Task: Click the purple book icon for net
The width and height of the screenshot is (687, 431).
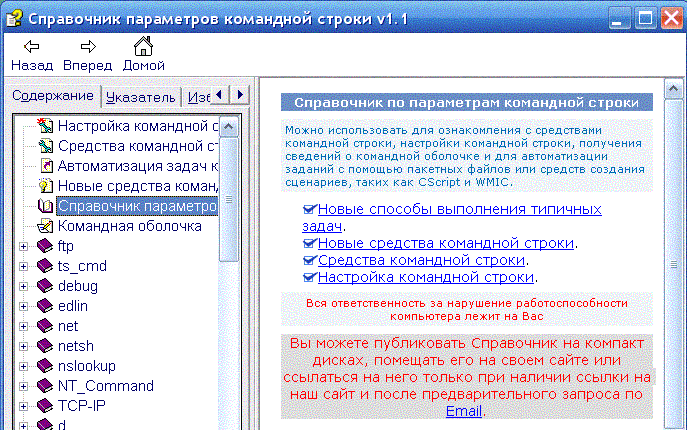Action: point(45,326)
